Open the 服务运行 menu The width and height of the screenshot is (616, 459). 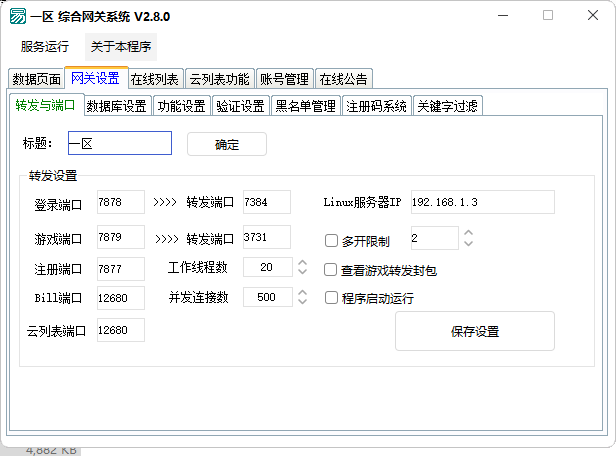click(x=45, y=46)
